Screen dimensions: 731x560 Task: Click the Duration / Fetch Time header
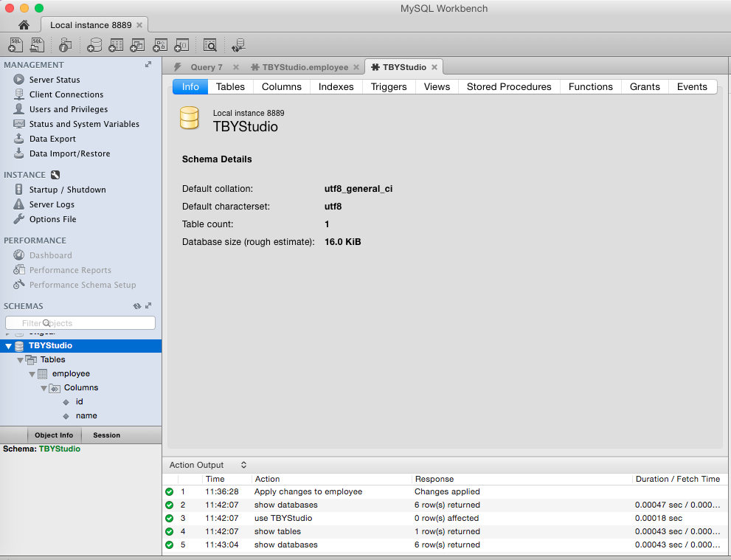677,479
